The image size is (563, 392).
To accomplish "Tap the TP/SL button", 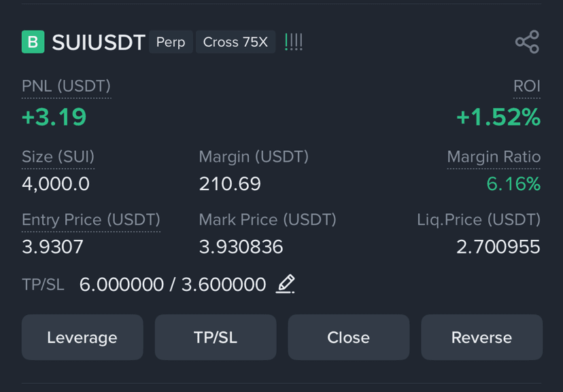I will click(x=216, y=337).
